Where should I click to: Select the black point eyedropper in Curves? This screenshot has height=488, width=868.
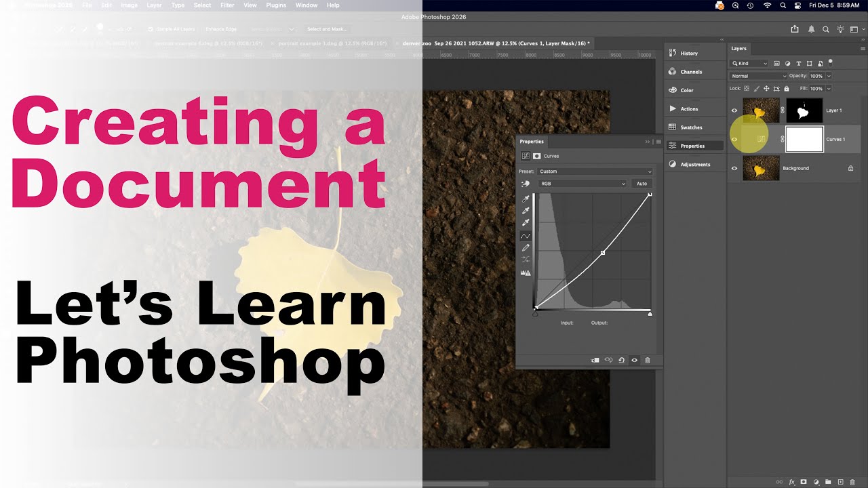[526, 199]
